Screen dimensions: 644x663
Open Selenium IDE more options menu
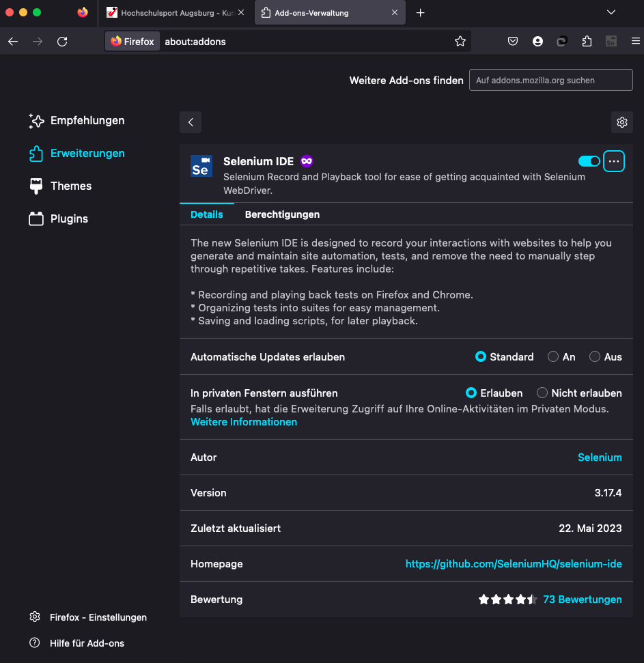(614, 161)
